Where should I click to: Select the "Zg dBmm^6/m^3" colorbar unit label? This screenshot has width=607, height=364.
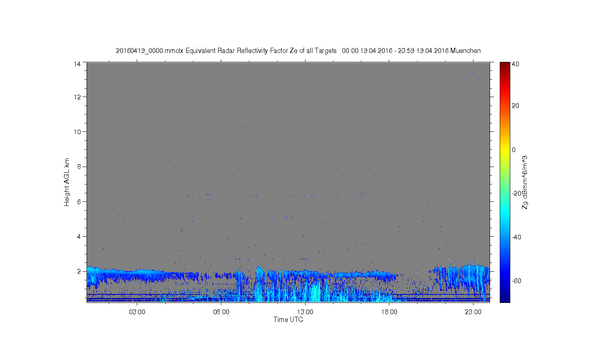tap(525, 182)
